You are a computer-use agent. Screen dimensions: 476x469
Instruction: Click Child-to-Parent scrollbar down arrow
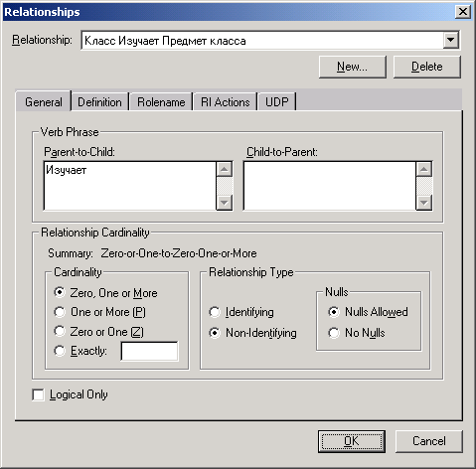click(424, 202)
